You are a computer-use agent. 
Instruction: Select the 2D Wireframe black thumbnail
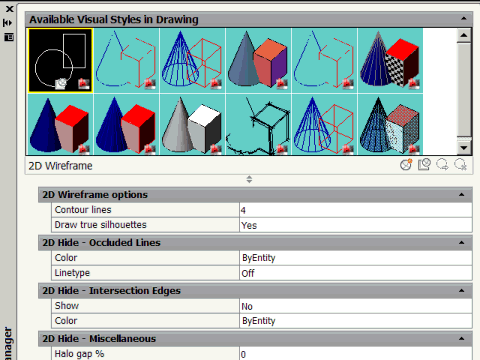(60, 60)
